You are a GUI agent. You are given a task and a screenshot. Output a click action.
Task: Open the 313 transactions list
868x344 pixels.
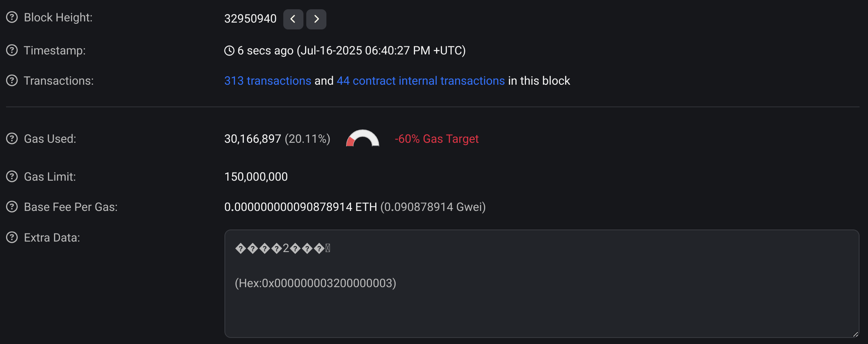tap(267, 81)
